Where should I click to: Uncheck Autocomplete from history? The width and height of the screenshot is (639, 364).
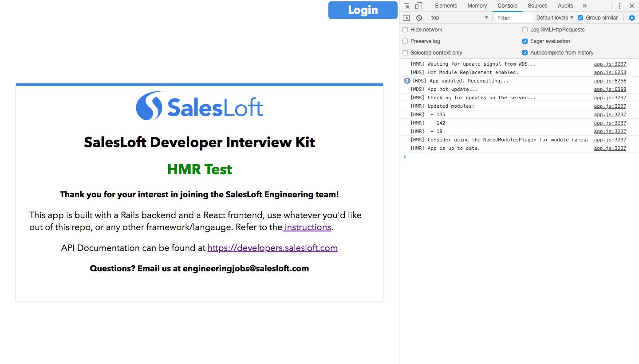pyautogui.click(x=525, y=53)
